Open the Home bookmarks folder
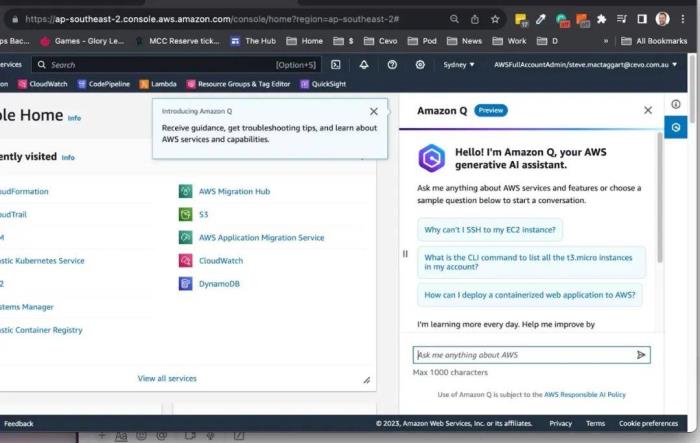Viewport: 700px width, 443px height. pyautogui.click(x=304, y=41)
